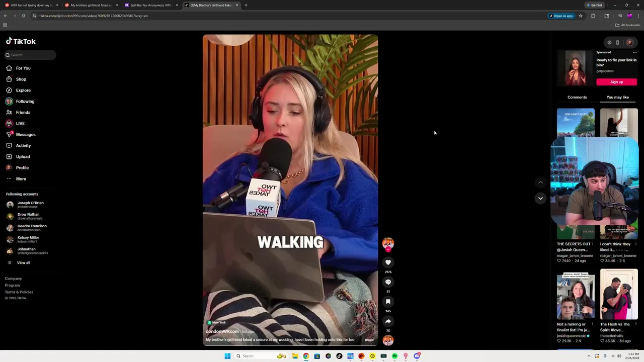Open the sponsored ad video thumbnail

pyautogui.click(x=575, y=68)
